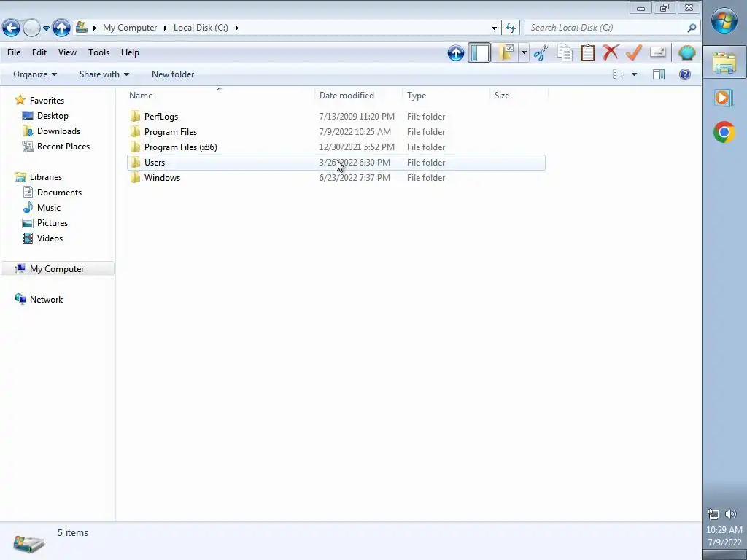Viewport: 747px width, 560px height.
Task: Open the Tools menu
Action: tap(98, 52)
